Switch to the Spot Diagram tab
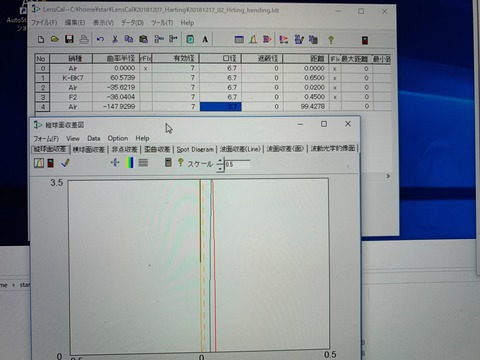 pyautogui.click(x=195, y=149)
